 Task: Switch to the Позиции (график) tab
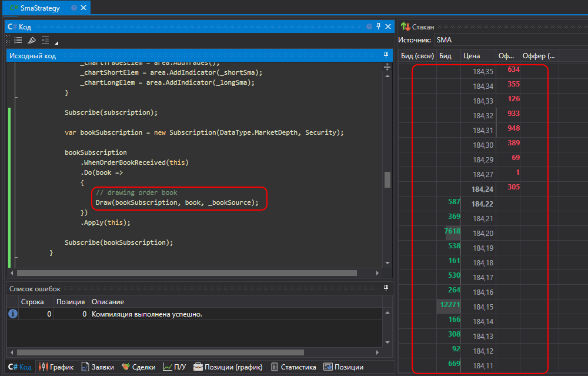(x=228, y=367)
